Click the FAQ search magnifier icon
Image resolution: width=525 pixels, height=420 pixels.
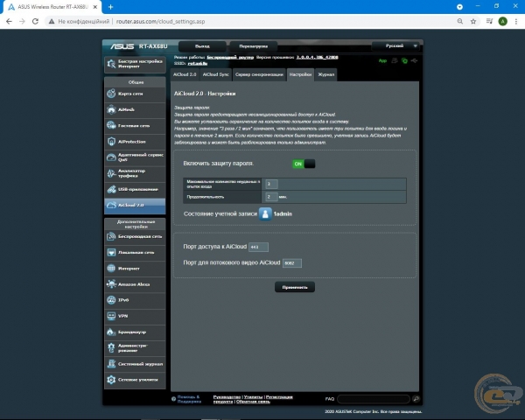(416, 399)
